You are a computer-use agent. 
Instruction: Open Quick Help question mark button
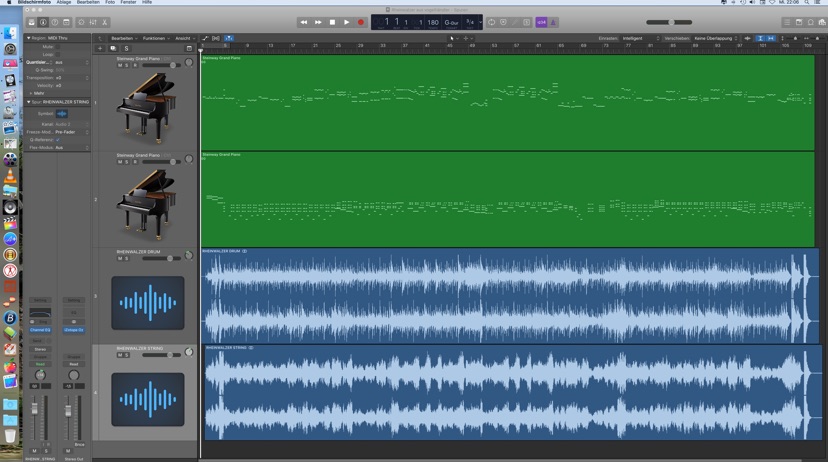(54, 22)
